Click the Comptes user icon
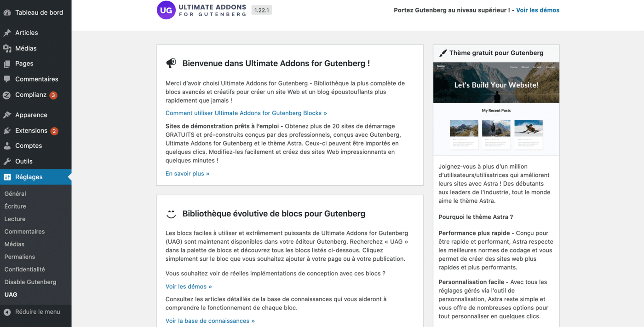The width and height of the screenshot is (644, 327). coord(7,146)
